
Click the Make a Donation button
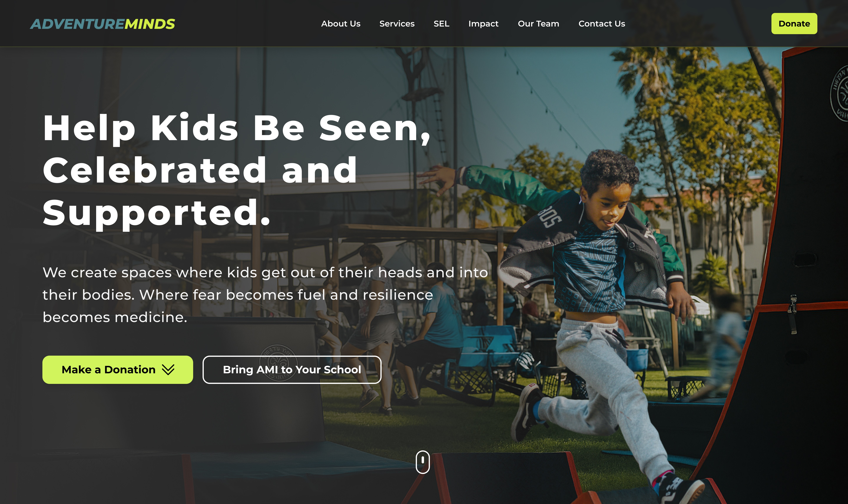pyautogui.click(x=117, y=369)
